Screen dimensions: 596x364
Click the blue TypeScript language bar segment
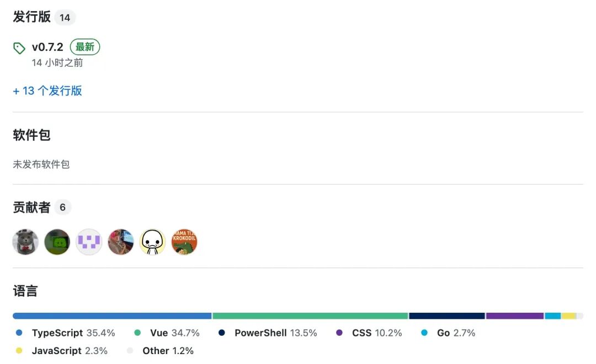point(112,316)
